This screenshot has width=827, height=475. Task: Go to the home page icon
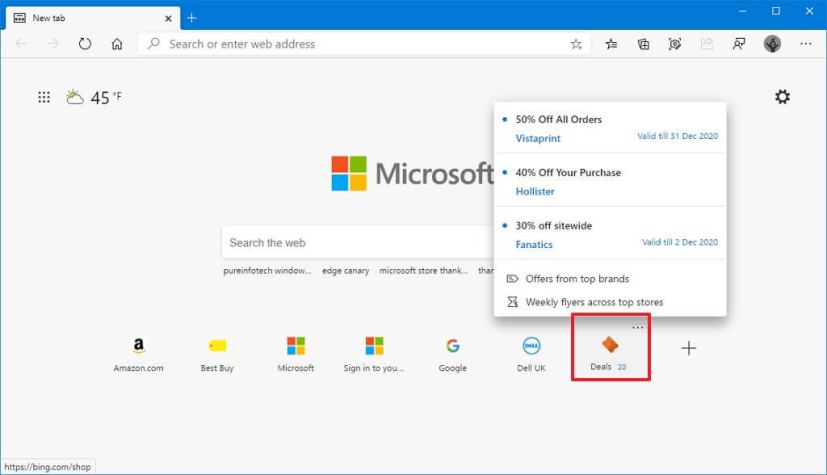point(117,44)
